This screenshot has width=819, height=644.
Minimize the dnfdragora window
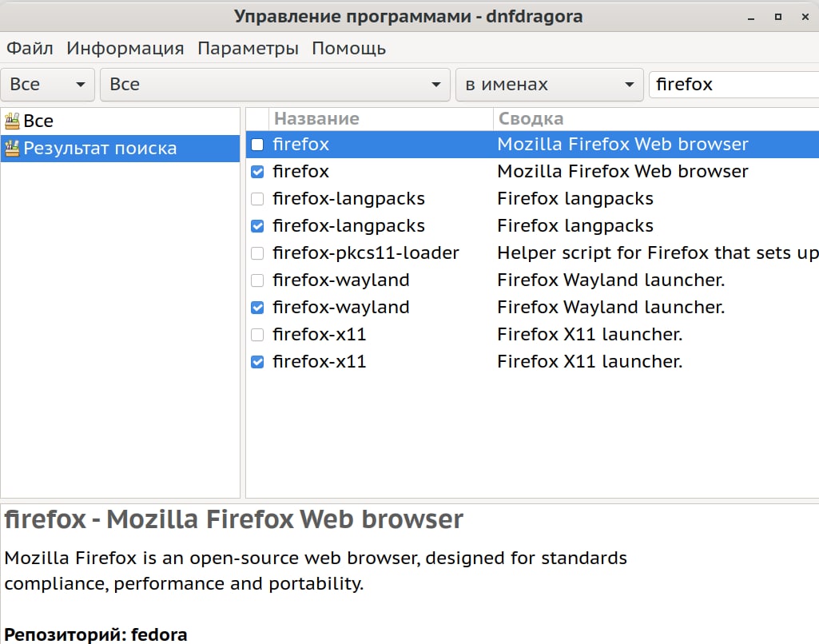[x=752, y=17]
